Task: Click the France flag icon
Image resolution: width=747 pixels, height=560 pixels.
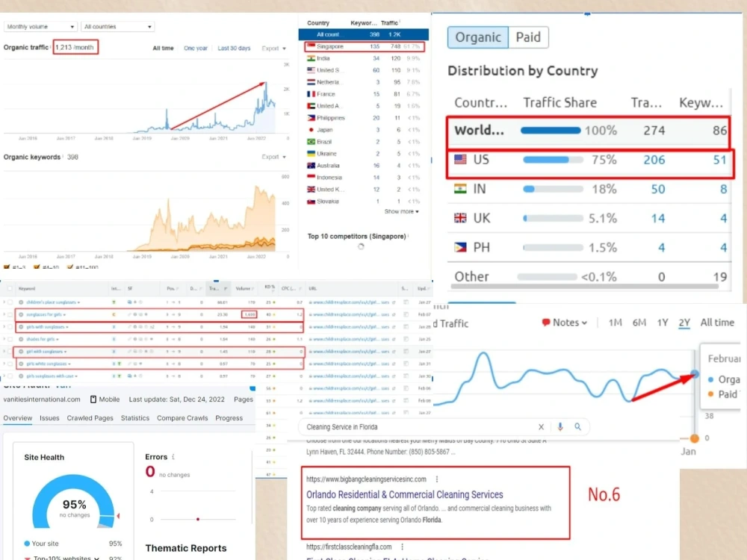Action: [311, 94]
